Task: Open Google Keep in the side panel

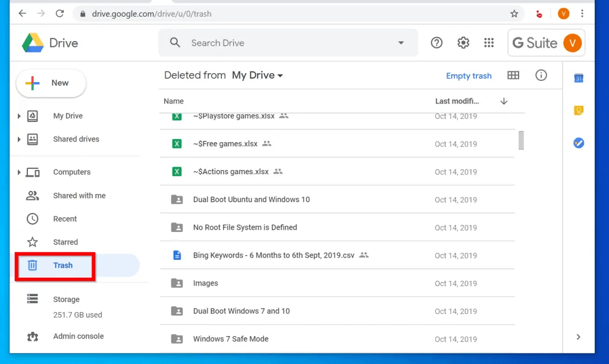Action: (x=578, y=110)
